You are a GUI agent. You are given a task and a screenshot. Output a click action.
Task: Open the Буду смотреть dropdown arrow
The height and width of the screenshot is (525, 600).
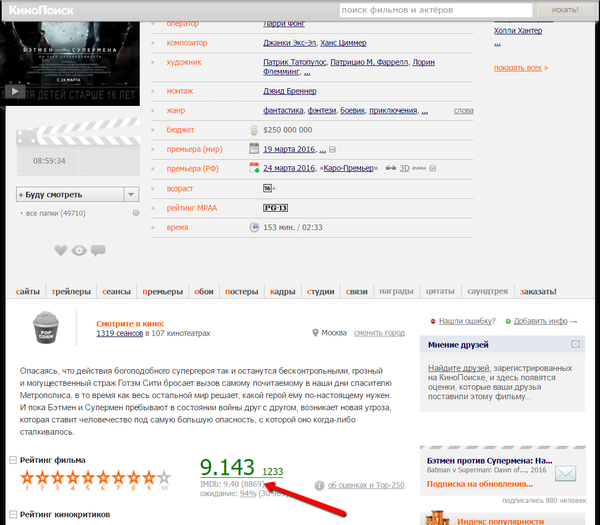[131, 194]
